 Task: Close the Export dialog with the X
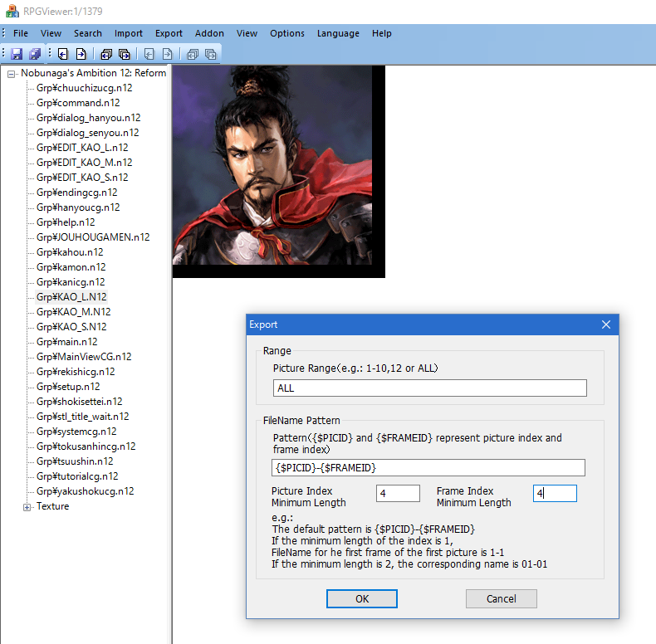point(606,324)
